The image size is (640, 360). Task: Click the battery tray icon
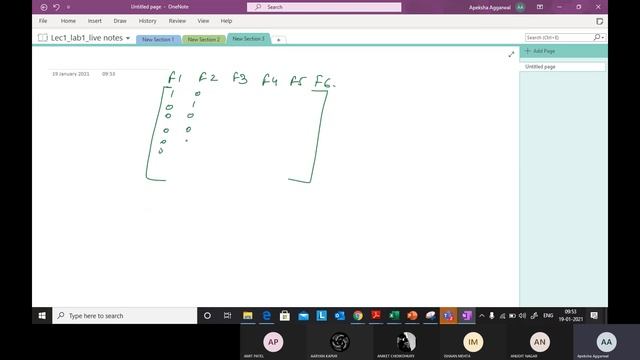512,316
